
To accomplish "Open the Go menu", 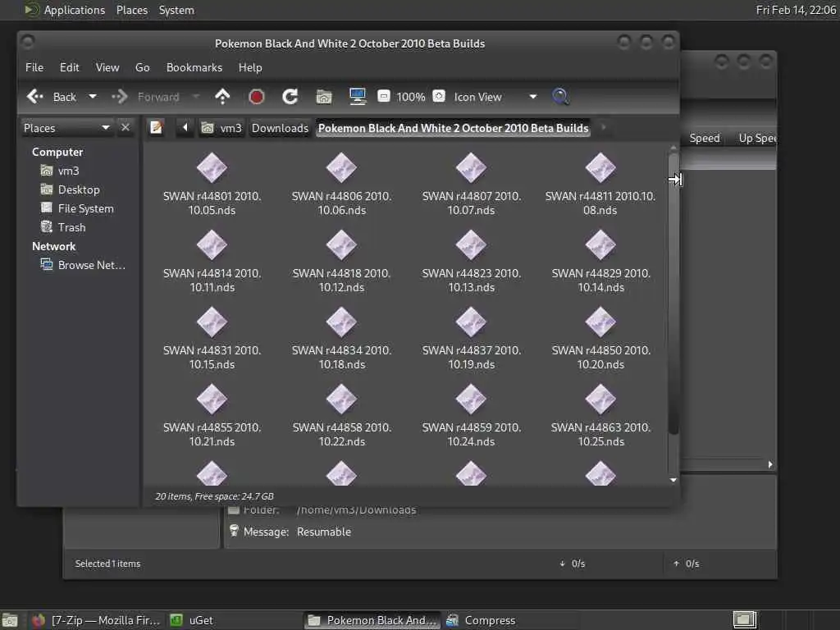I will [142, 67].
